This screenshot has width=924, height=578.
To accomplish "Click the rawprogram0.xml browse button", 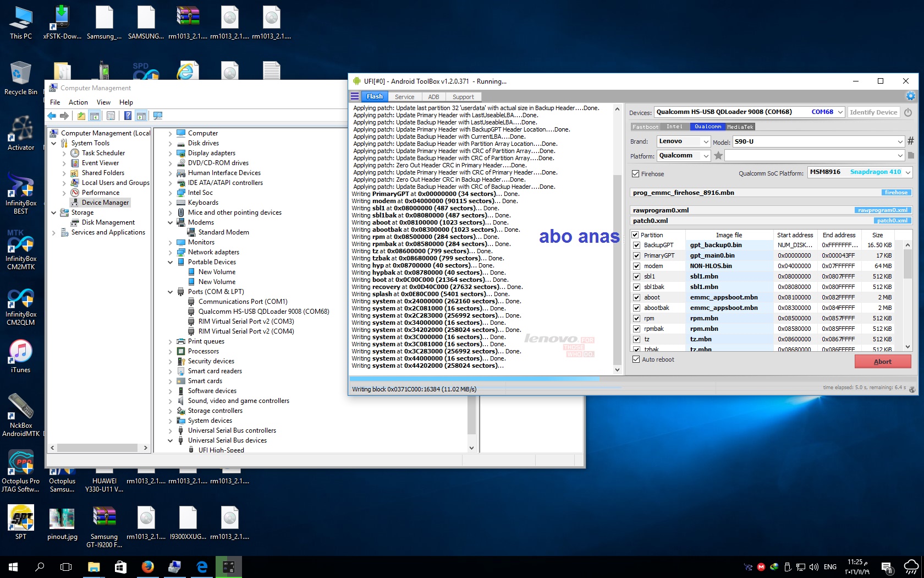I will click(x=883, y=210).
